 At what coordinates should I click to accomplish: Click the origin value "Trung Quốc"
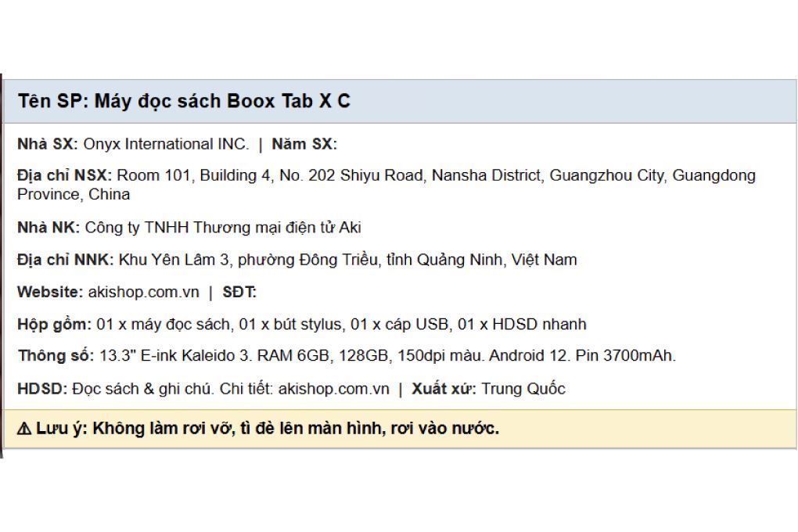pos(523,389)
